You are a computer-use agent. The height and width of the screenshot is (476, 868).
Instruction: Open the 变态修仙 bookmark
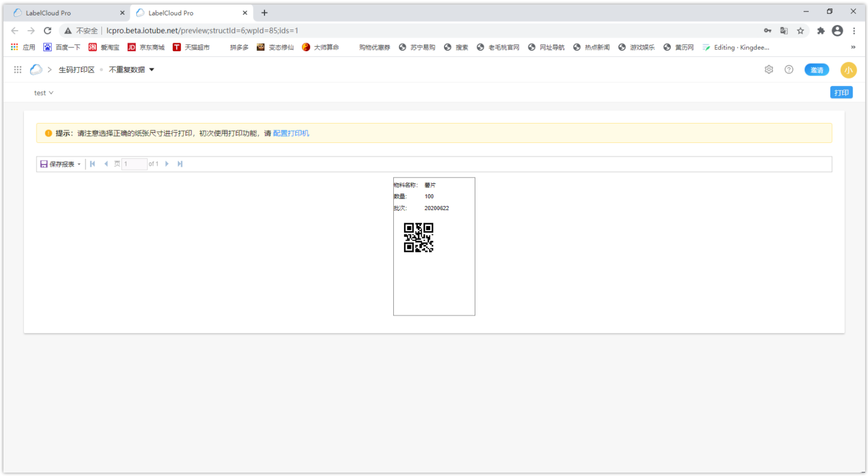point(275,47)
